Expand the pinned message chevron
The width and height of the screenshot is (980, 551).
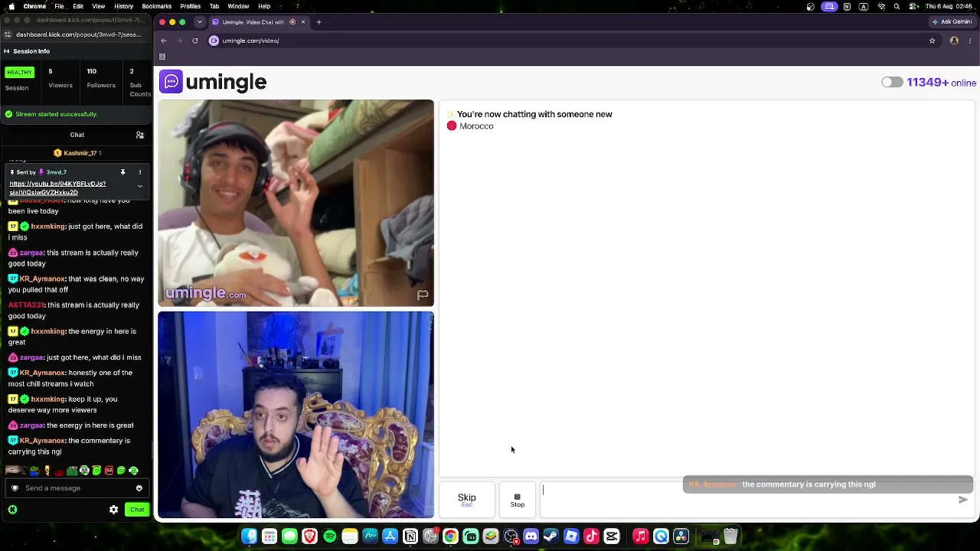click(140, 186)
